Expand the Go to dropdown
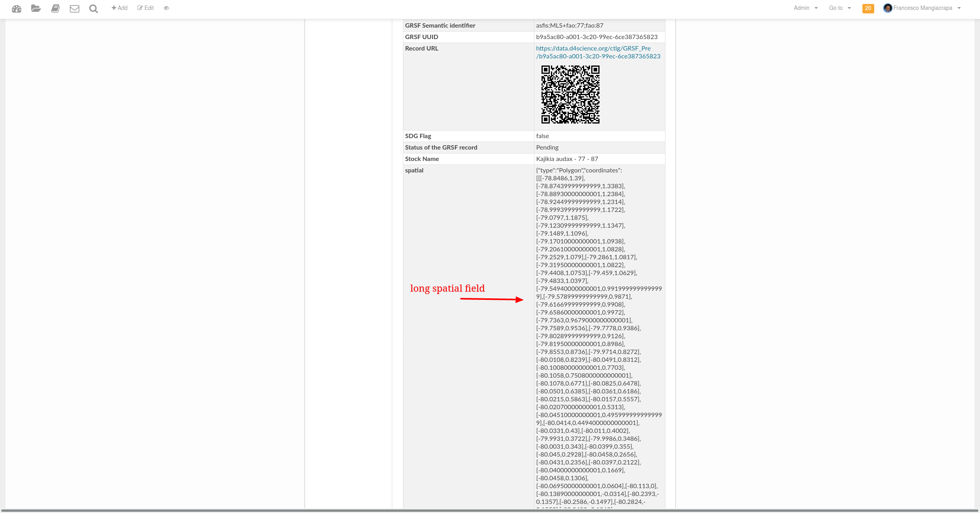 tap(840, 8)
